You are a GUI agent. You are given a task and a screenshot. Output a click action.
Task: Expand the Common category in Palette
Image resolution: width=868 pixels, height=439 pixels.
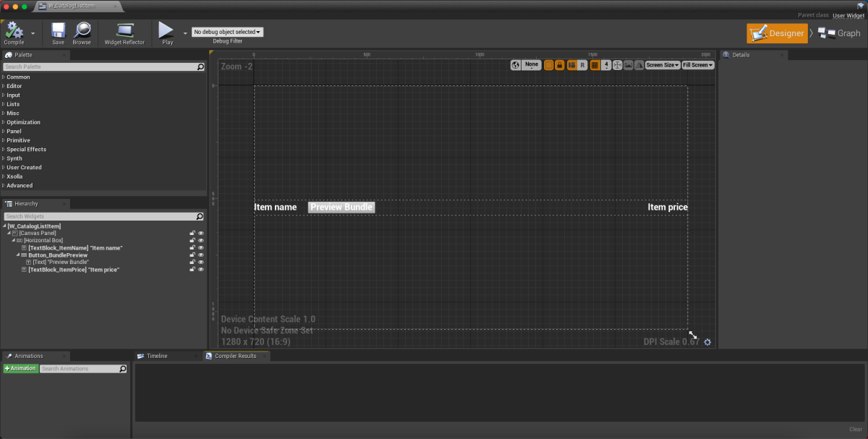click(18, 77)
